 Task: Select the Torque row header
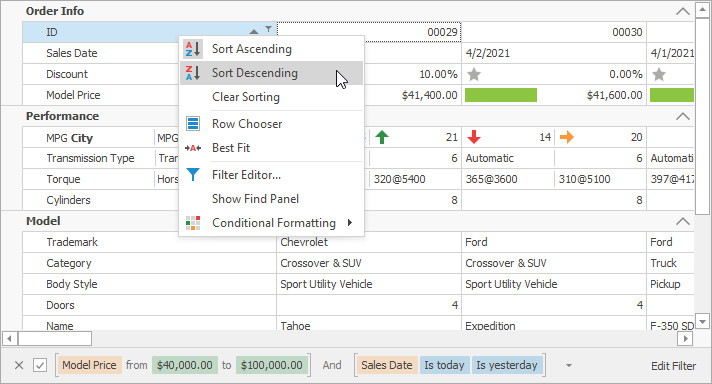click(89, 179)
